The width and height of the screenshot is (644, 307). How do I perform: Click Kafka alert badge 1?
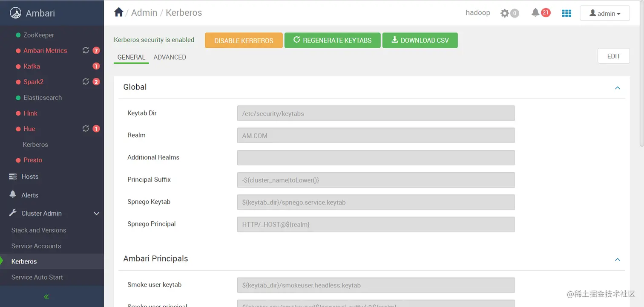(96, 66)
